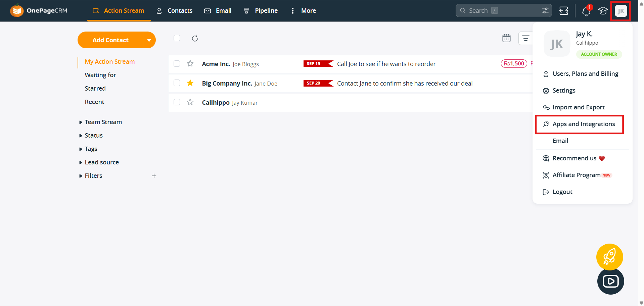
Task: Go to the Email tab
Action: [218, 11]
